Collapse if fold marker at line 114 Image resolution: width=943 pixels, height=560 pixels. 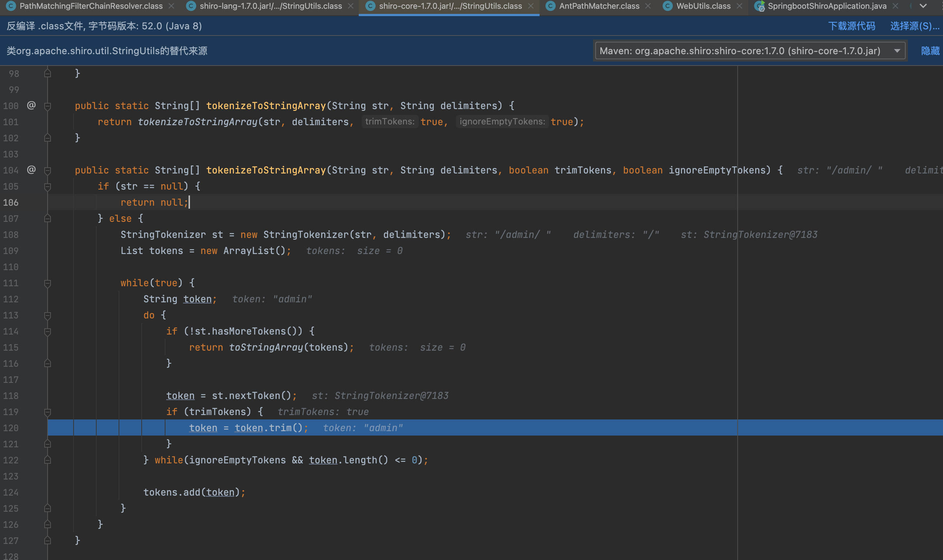48,332
